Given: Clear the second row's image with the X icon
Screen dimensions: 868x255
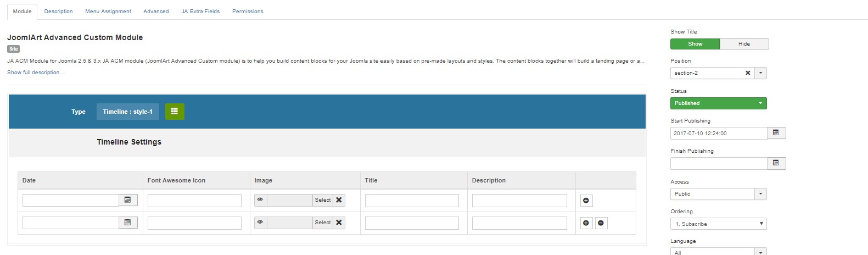Looking at the screenshot, I should [339, 223].
